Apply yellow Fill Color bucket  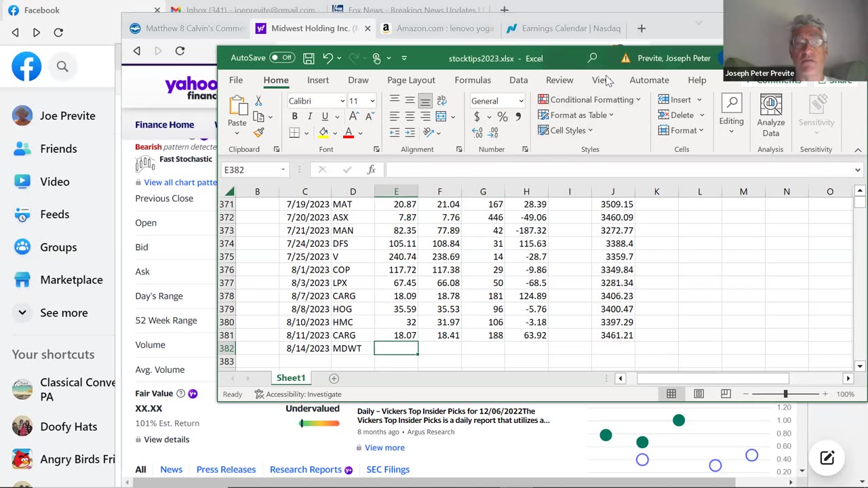coord(323,133)
